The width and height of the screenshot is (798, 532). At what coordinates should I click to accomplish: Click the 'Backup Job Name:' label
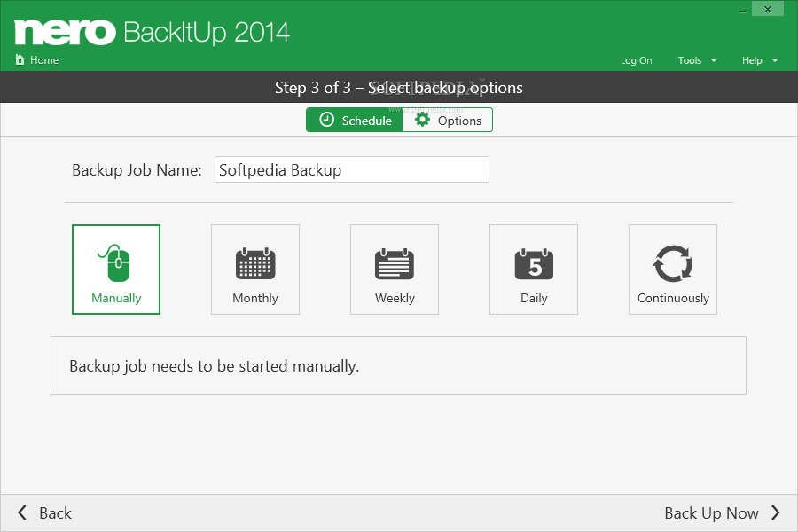pos(137,170)
